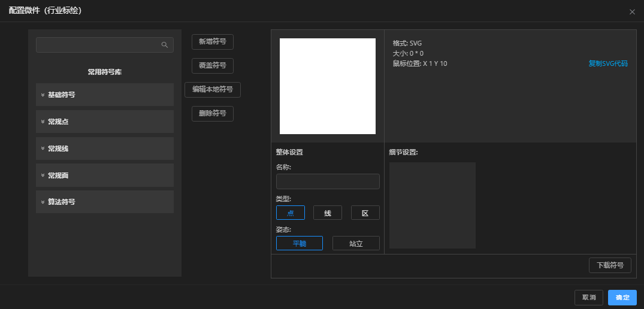Select the 区 type option

click(365, 213)
